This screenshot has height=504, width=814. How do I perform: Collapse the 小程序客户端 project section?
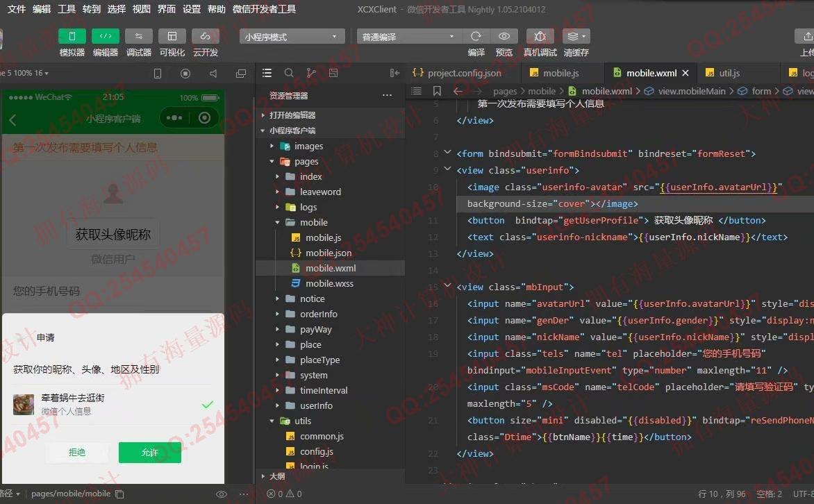pyautogui.click(x=330, y=131)
